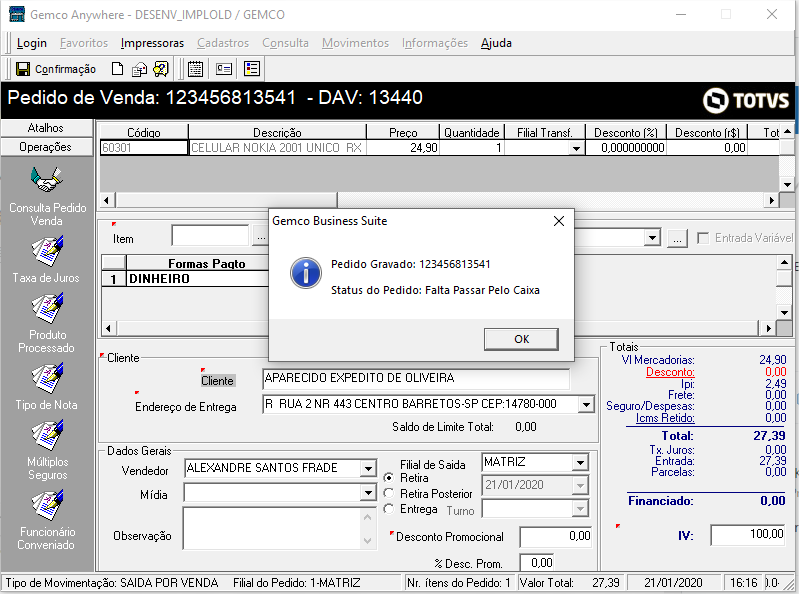
Task: Click the Código cell 60301
Action: pos(144,148)
